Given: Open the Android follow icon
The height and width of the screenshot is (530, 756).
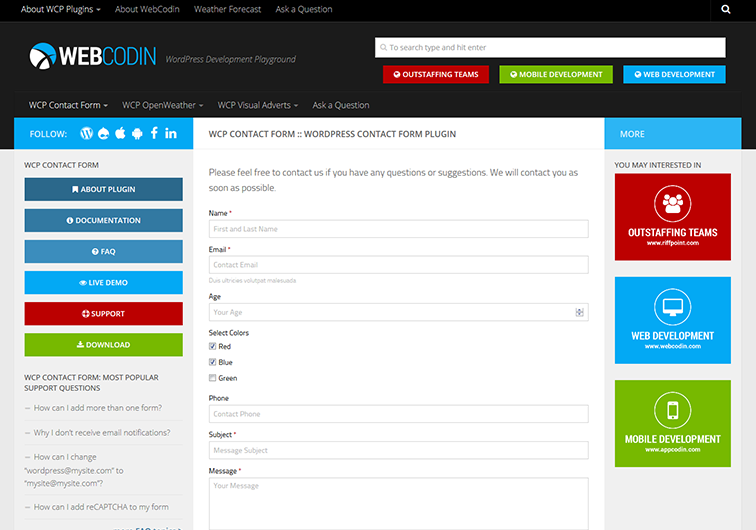Looking at the screenshot, I should (x=137, y=134).
